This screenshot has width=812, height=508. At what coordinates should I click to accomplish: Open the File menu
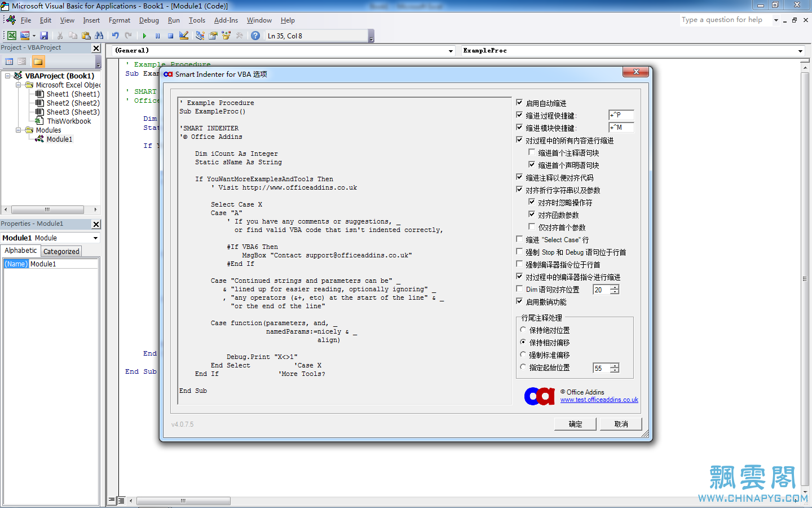point(26,20)
